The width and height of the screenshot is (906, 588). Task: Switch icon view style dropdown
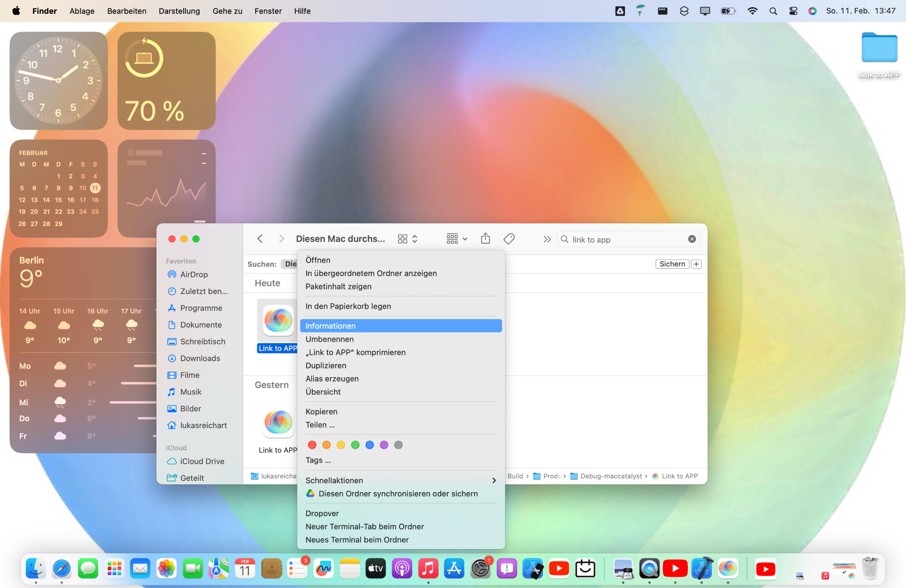tap(407, 239)
